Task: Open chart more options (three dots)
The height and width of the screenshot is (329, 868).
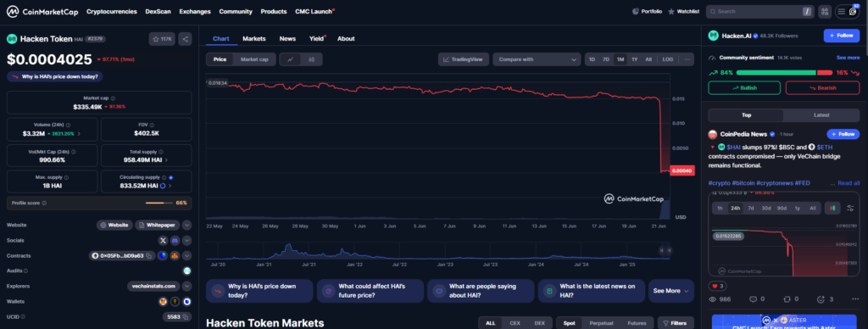Action: tap(687, 59)
